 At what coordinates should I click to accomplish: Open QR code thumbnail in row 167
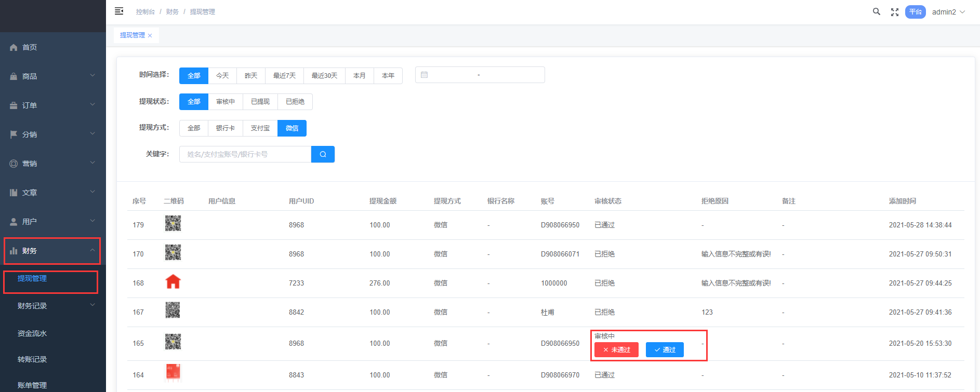pyautogui.click(x=173, y=310)
